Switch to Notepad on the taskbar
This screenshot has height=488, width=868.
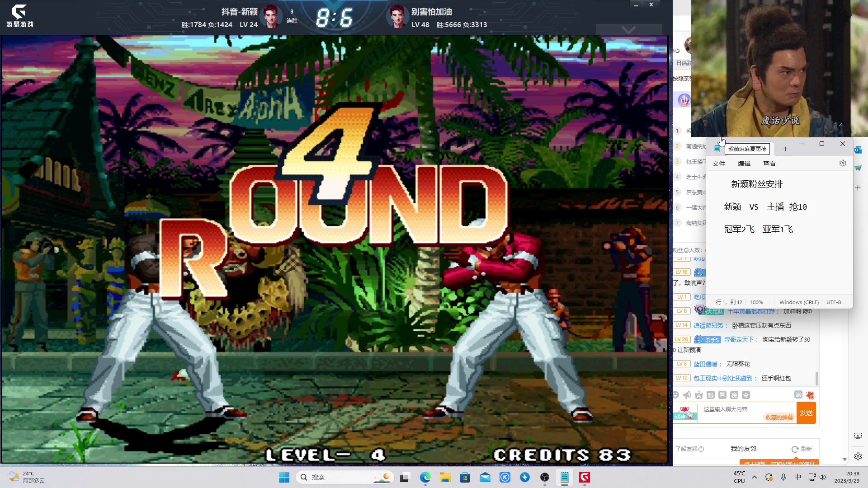click(565, 477)
